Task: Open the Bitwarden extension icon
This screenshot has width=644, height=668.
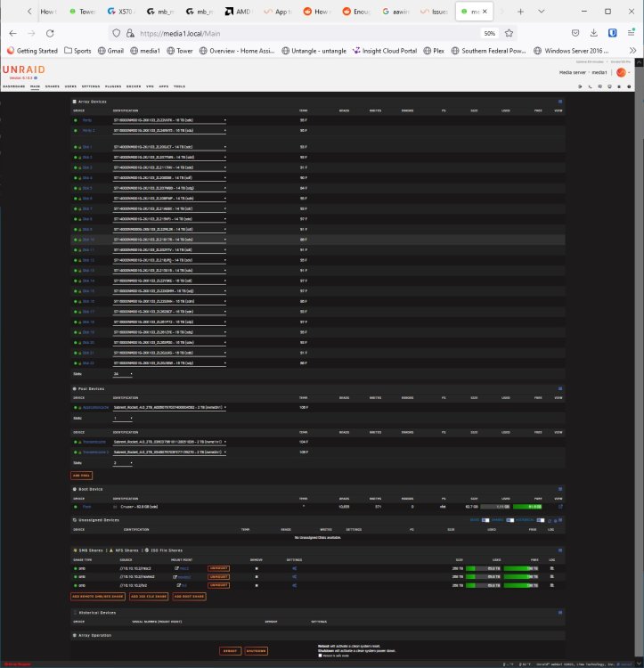Action: click(612, 33)
